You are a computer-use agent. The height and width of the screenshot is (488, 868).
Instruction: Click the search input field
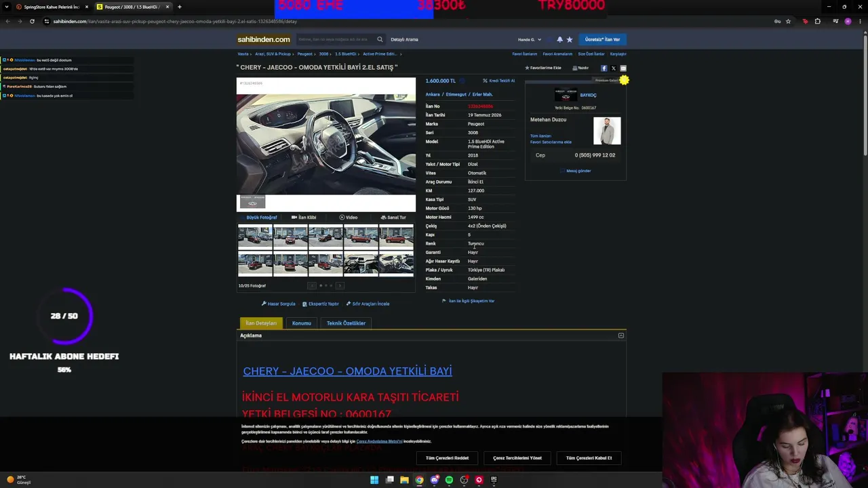pos(336,39)
